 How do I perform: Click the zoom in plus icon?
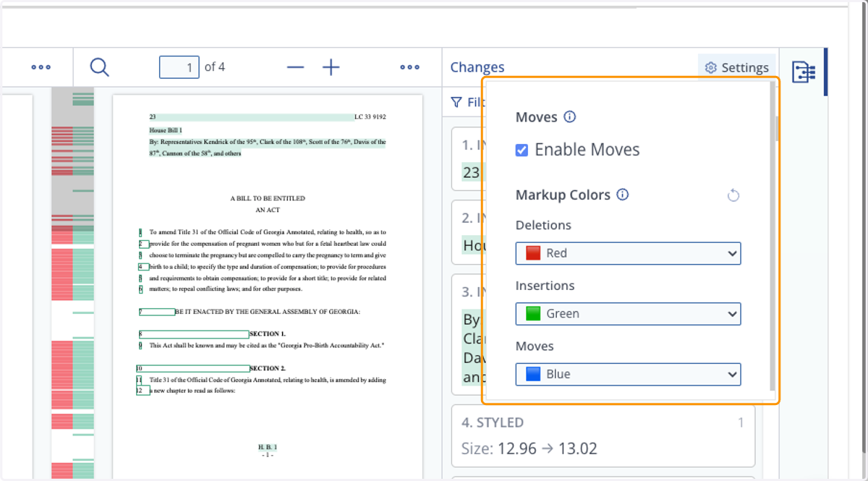pos(331,67)
